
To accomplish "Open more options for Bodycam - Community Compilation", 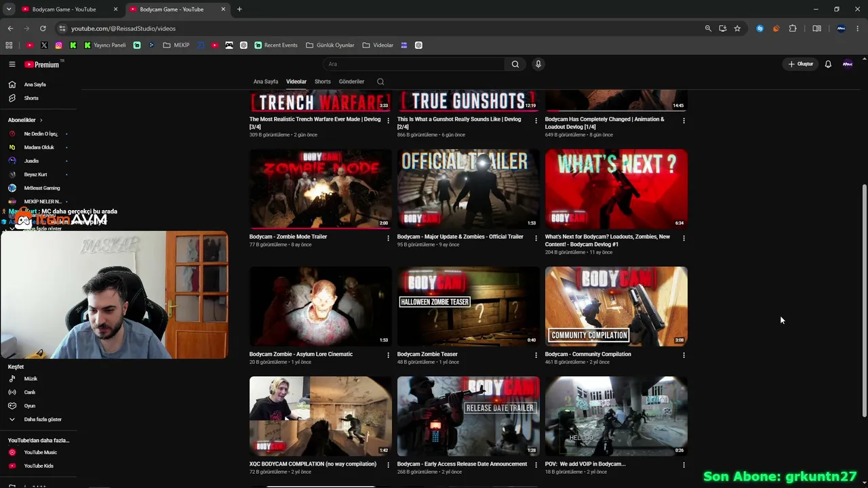I will pyautogui.click(x=684, y=355).
